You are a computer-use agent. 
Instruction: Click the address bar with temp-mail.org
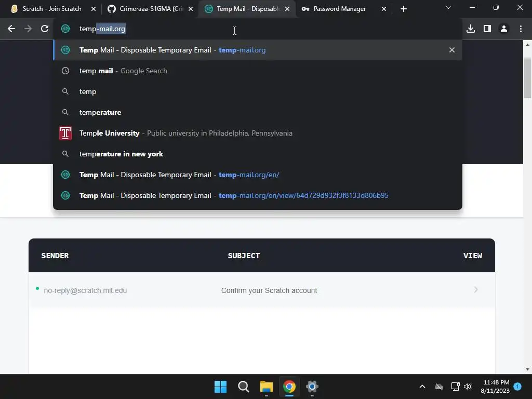coord(258,29)
